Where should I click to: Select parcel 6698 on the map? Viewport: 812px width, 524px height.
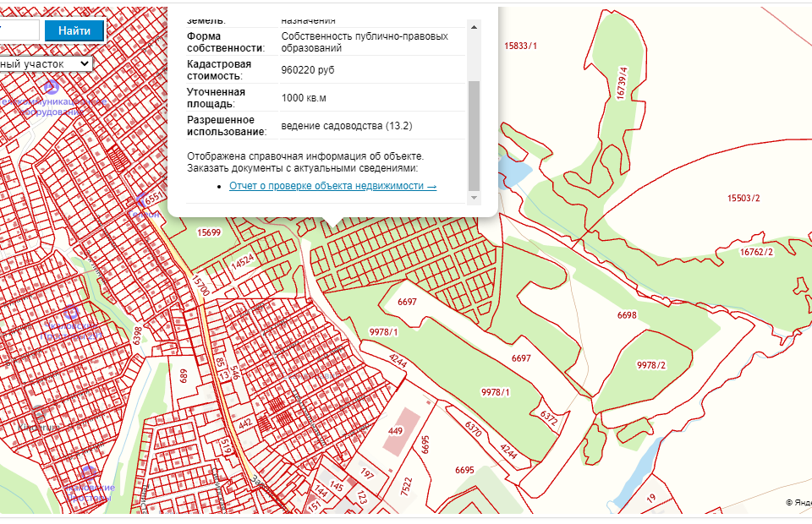(x=627, y=314)
